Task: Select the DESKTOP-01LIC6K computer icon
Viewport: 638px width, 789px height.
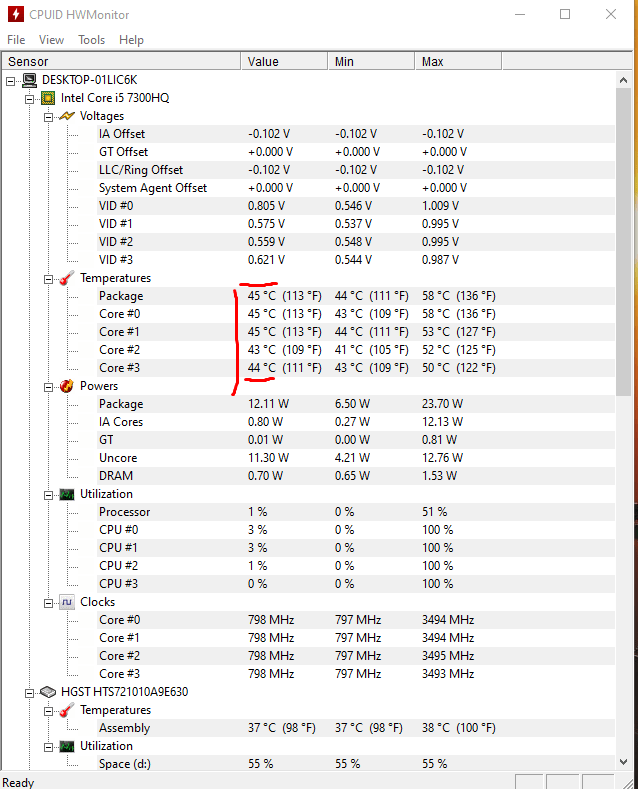Action: click(29, 80)
